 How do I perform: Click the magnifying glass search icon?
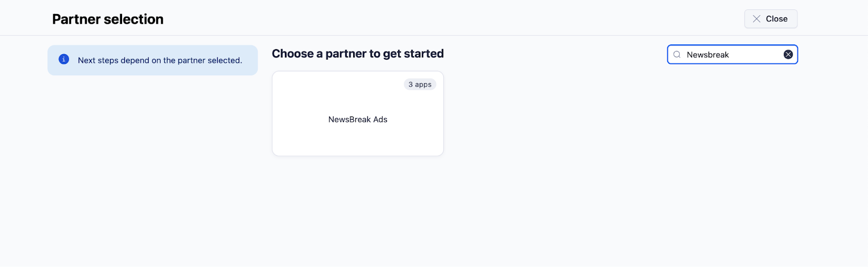(677, 55)
